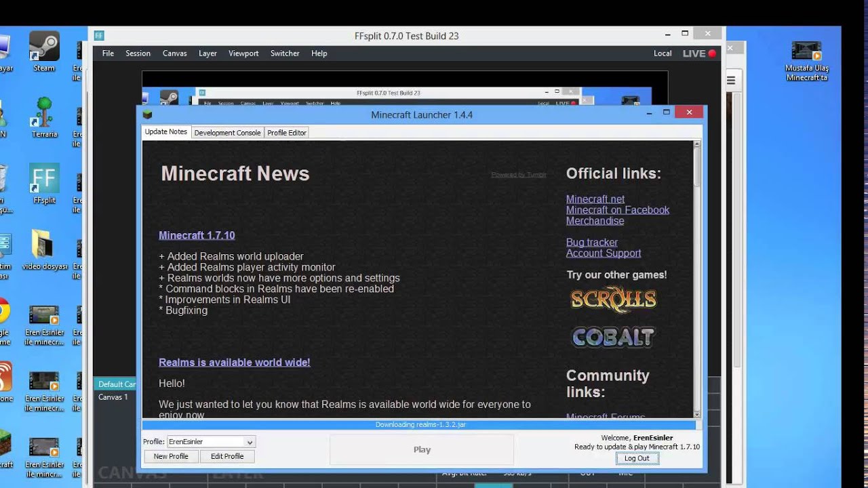Click scrollbar up arrow in launcher news

[x=696, y=144]
